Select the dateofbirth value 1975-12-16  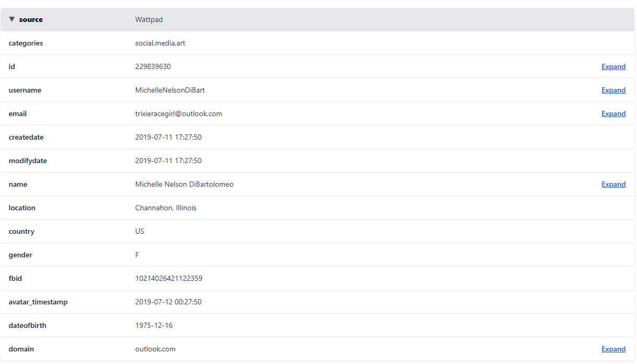click(154, 325)
